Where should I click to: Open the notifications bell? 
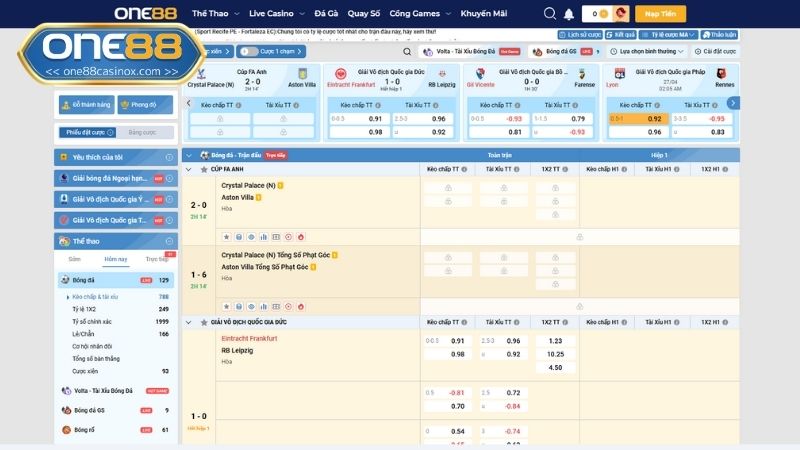coord(569,14)
